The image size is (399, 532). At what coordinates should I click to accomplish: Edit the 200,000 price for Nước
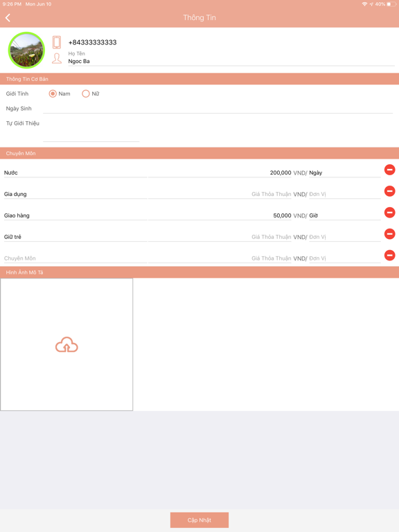point(220,172)
